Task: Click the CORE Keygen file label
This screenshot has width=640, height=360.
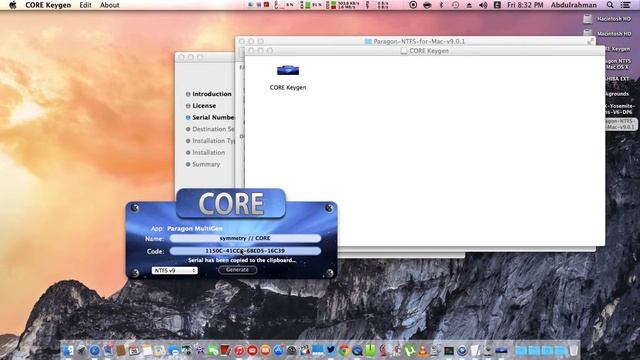Action: [288, 87]
